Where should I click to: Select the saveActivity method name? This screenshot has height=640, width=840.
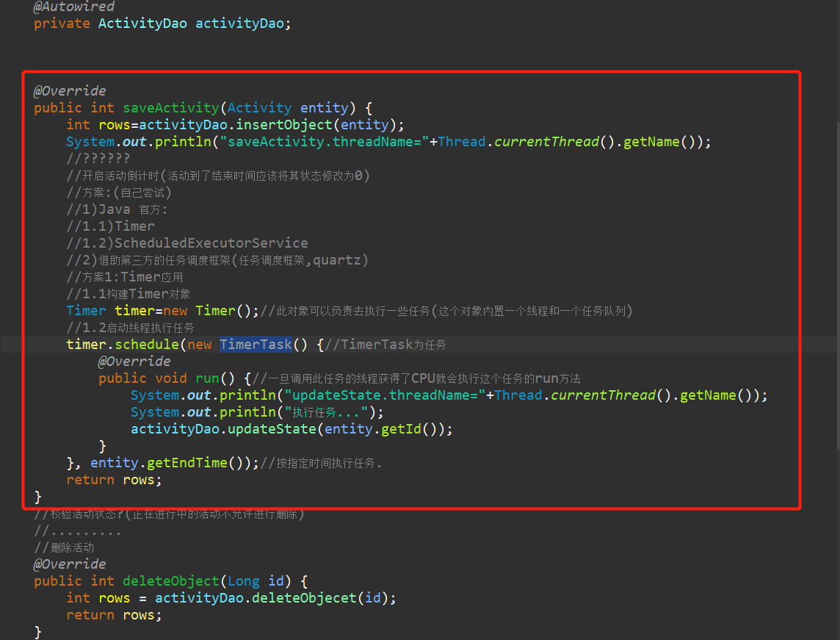tap(170, 107)
